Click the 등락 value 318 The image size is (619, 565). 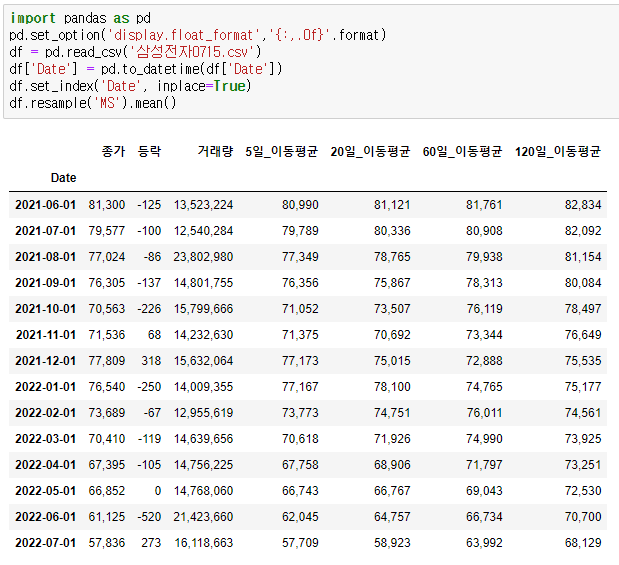click(151, 361)
